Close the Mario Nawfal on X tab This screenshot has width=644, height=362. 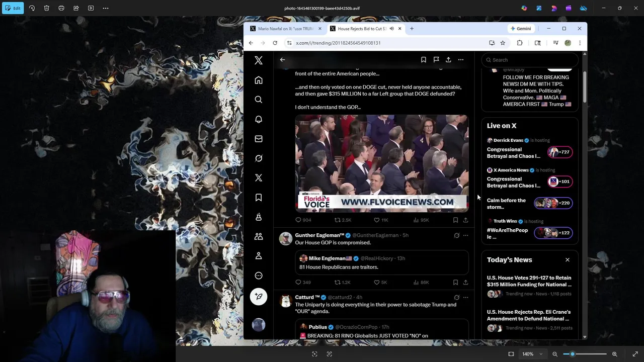(x=319, y=29)
